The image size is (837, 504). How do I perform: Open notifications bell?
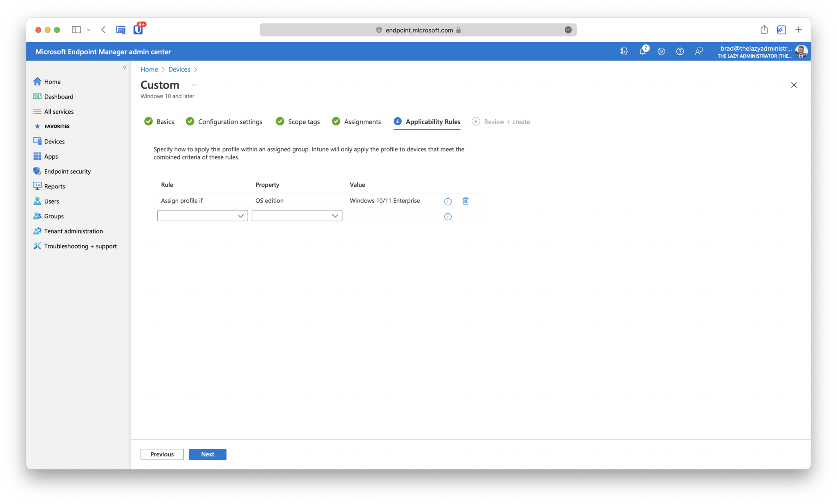click(643, 51)
